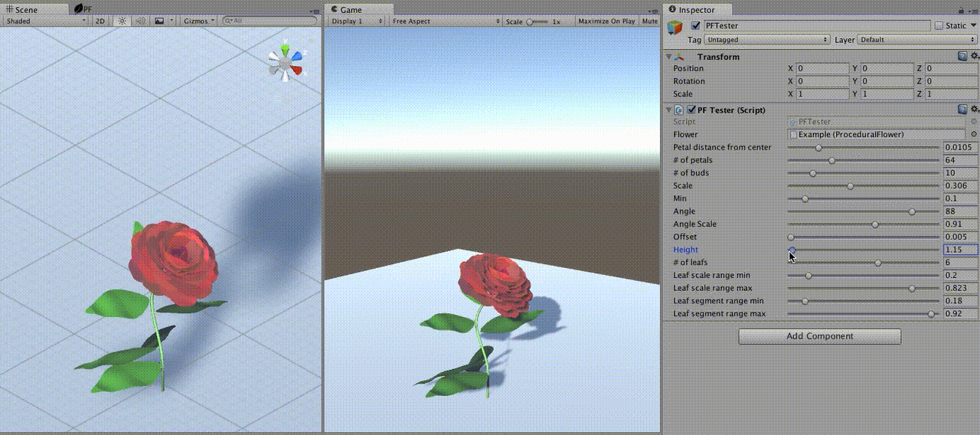Image resolution: width=980 pixels, height=435 pixels.
Task: Toggle PF Tester script enabled checkbox
Action: pos(691,110)
